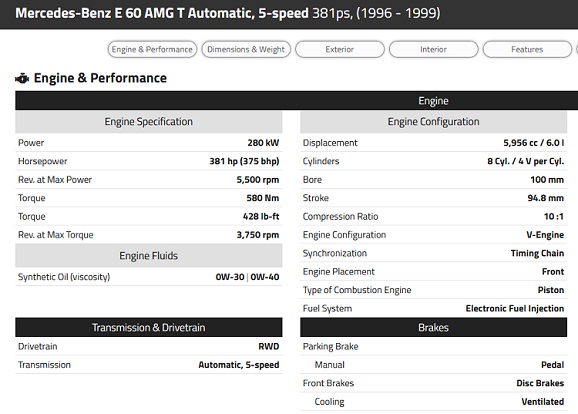This screenshot has height=414, width=578.
Task: Click the 3,750 rpm value
Action: pos(258,235)
